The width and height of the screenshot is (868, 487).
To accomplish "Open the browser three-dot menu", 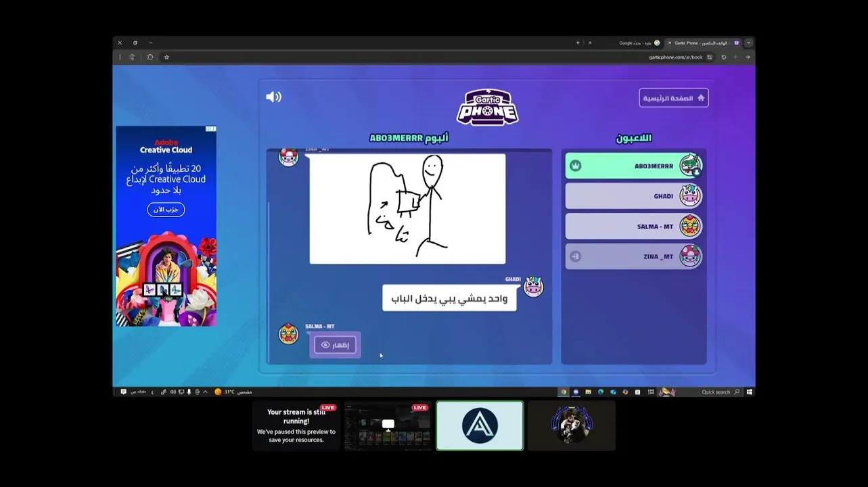I will tap(120, 57).
